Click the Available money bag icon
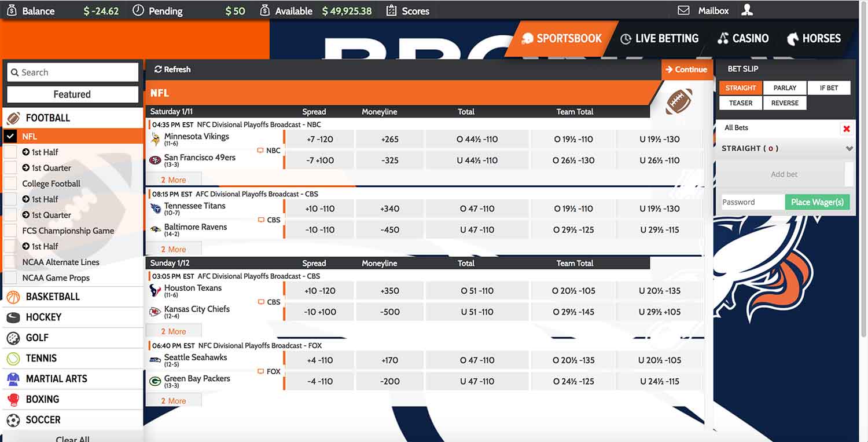 point(264,10)
